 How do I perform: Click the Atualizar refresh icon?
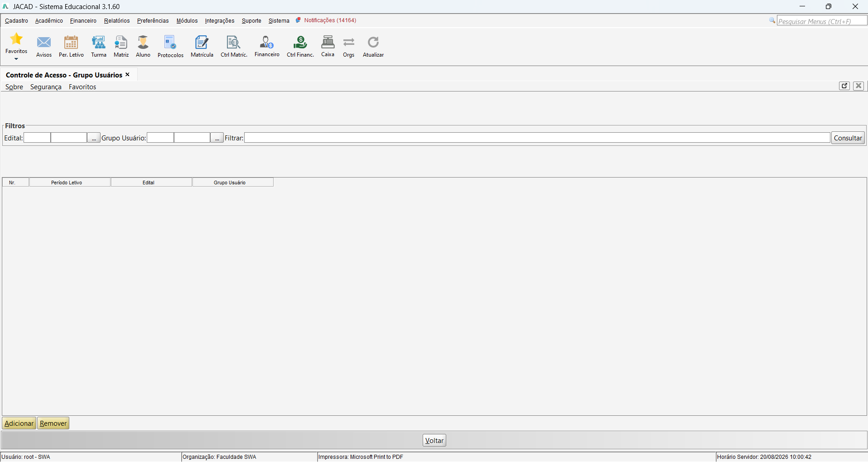tap(373, 43)
